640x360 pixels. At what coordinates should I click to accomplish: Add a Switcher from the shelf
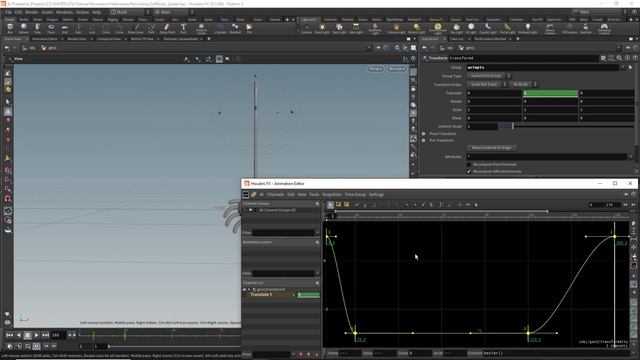[x=585, y=29]
